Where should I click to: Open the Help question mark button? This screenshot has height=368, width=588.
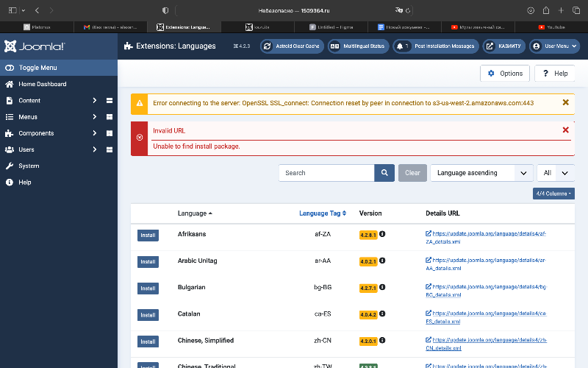click(555, 73)
